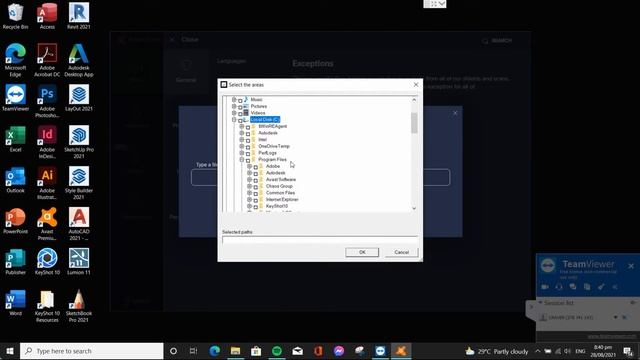The height and width of the screenshot is (360, 640).
Task: Check the Music folder checkbox
Action: [240, 100]
